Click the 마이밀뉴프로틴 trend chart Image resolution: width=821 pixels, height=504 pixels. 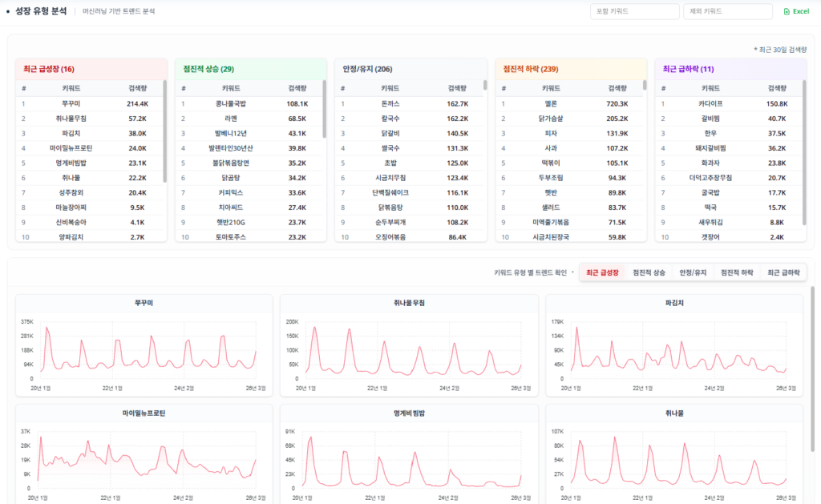[144, 454]
